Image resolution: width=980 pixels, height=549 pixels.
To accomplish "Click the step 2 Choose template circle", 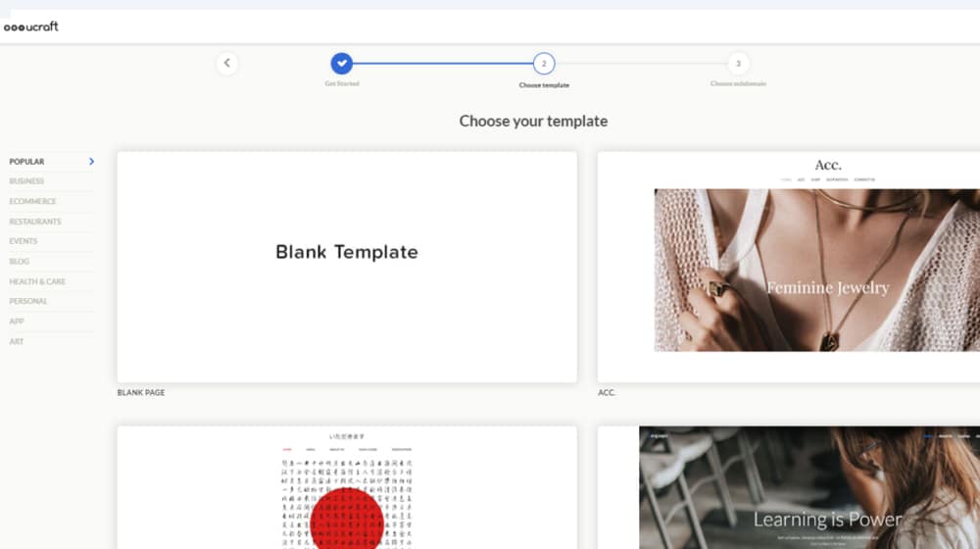I will click(x=544, y=63).
